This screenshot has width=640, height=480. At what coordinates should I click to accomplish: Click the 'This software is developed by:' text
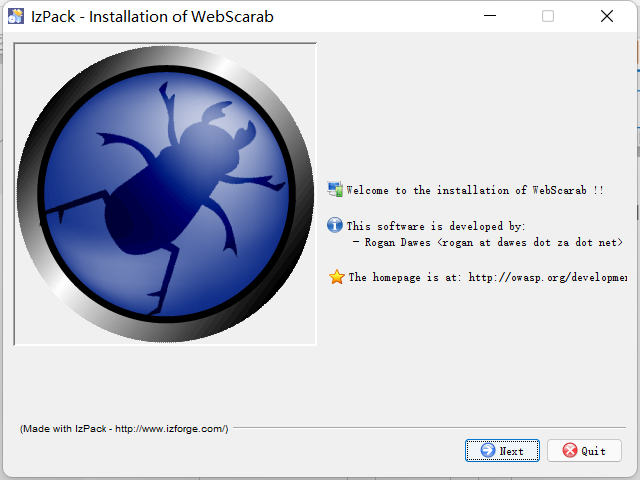pos(436,226)
